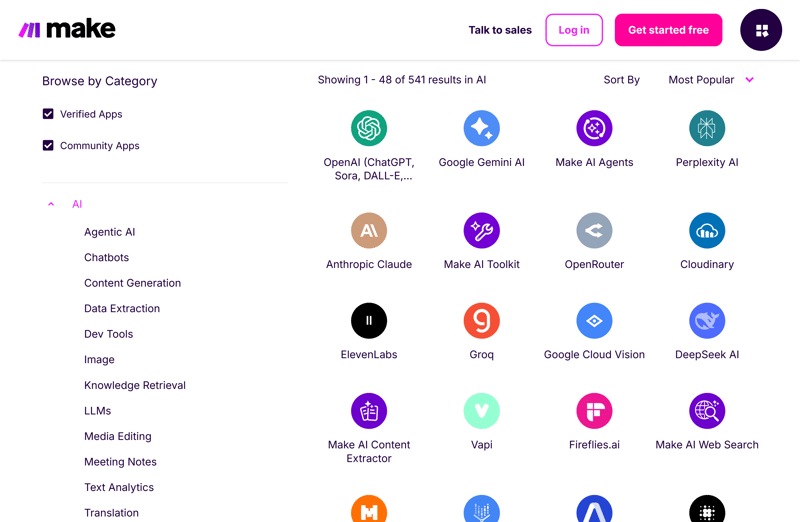Open the OpenAI ChatGPT app icon
This screenshot has width=800, height=522.
[x=369, y=128]
